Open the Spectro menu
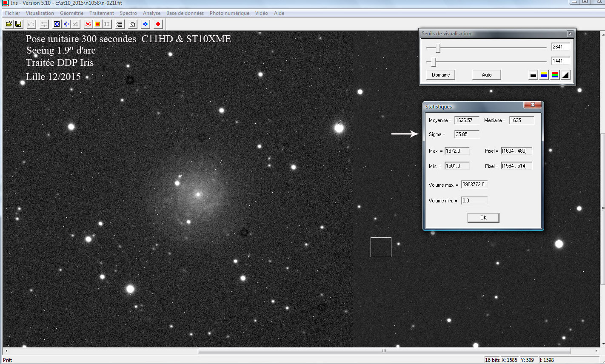 [x=128, y=13]
